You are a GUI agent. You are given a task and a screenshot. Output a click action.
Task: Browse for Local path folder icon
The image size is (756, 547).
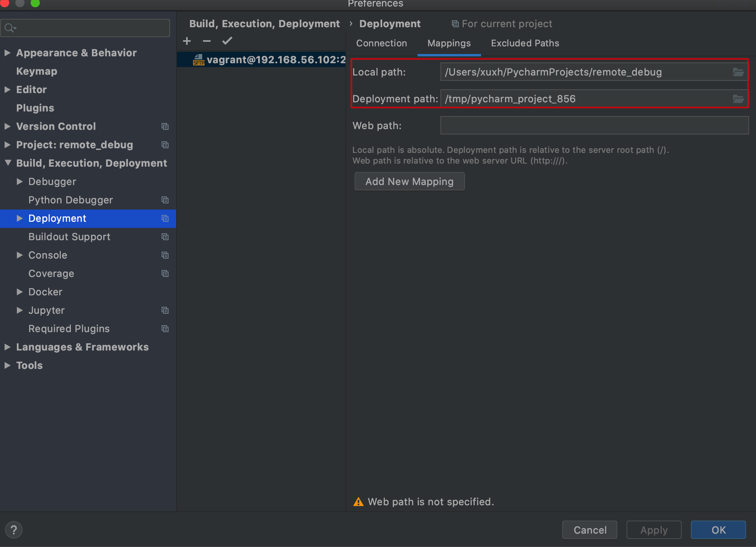[738, 72]
